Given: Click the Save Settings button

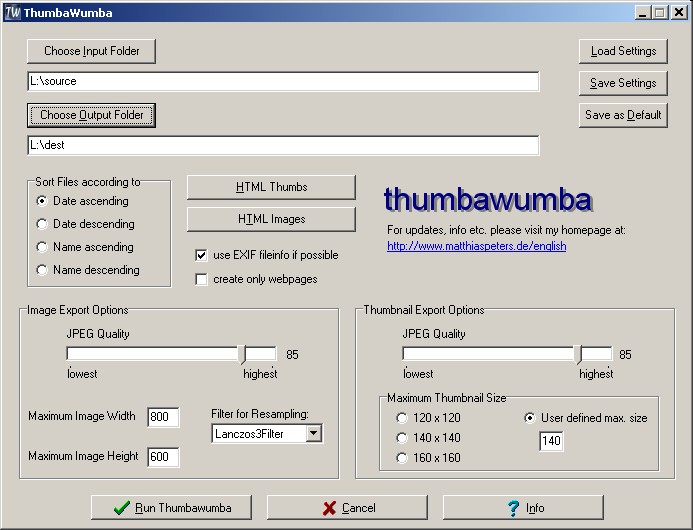Looking at the screenshot, I should coord(623,83).
